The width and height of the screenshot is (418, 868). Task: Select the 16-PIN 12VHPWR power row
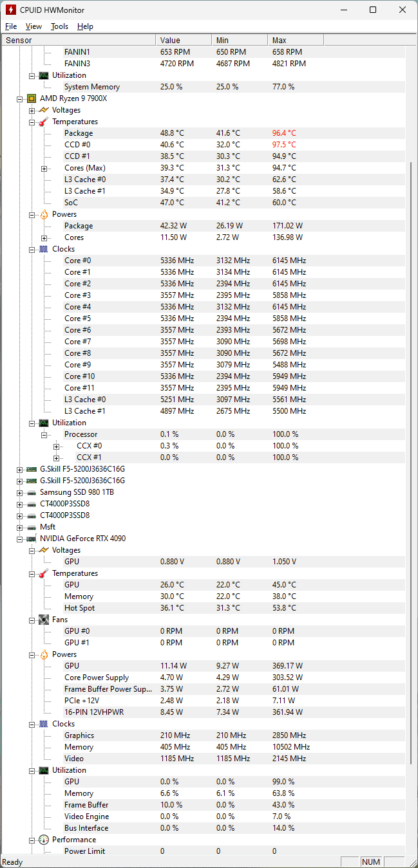[203, 712]
